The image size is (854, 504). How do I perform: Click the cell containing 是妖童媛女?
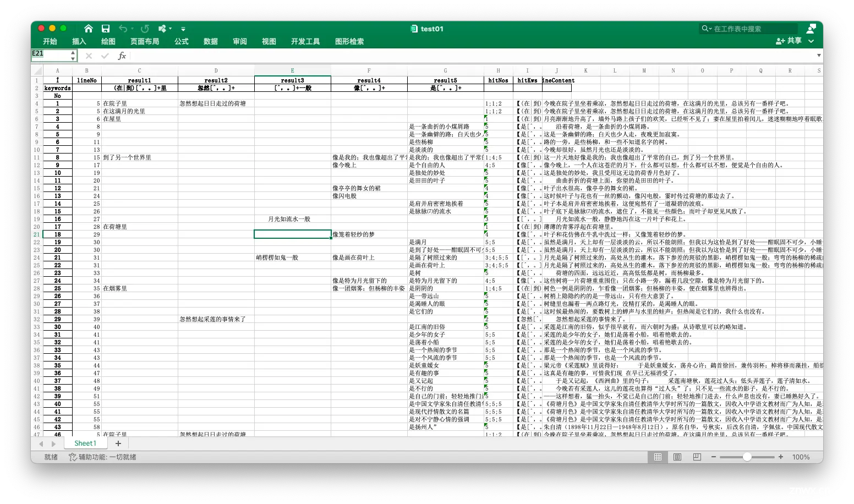(x=446, y=365)
